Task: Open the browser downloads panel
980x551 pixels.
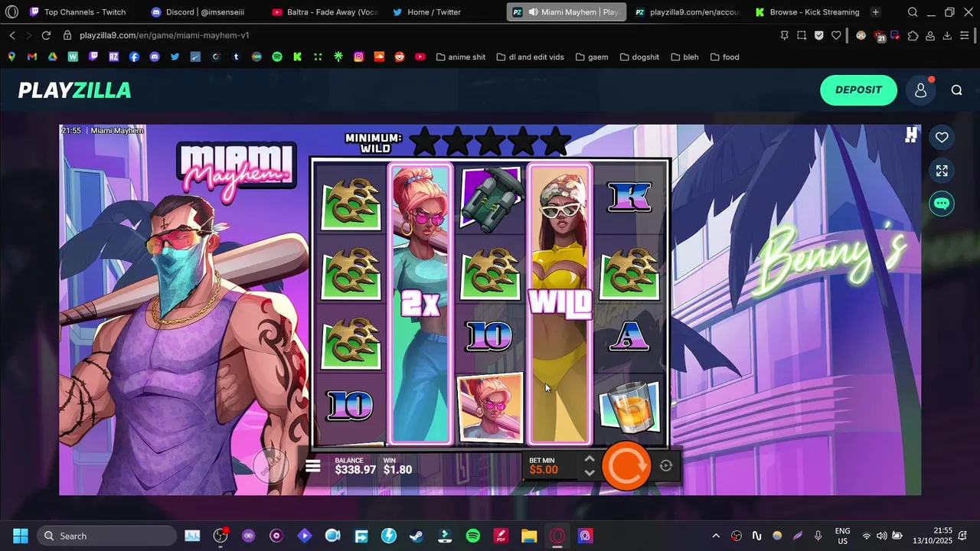Action: 947,35
